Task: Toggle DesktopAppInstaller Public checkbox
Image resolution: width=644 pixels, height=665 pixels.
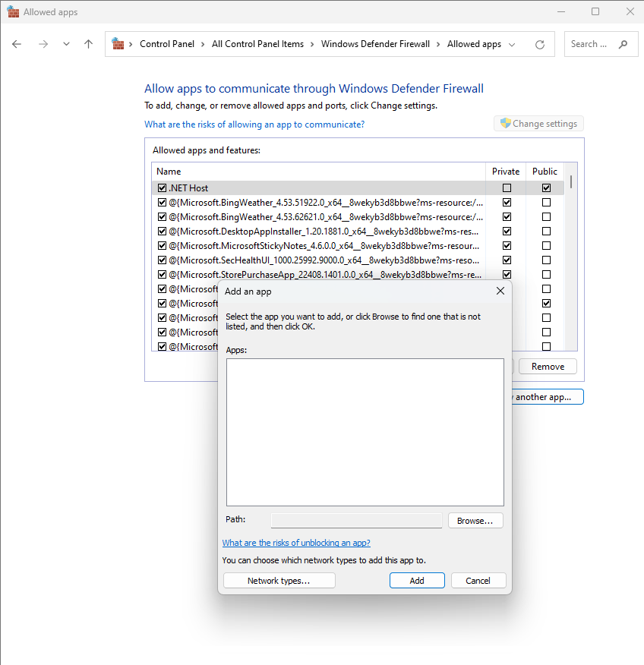Action: tap(547, 231)
